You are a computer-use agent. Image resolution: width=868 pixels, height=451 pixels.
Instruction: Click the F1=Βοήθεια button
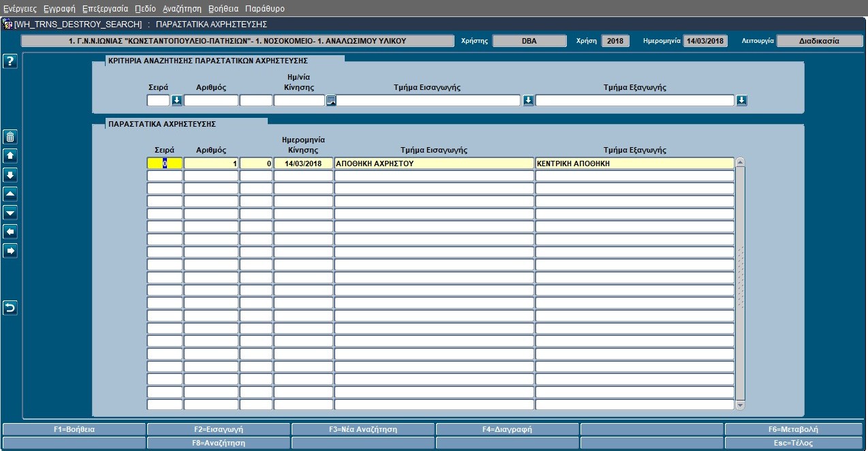74,429
